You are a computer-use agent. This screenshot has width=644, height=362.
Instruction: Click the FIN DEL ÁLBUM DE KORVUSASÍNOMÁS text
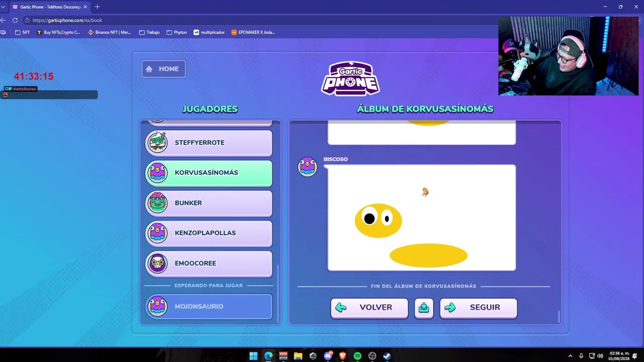coord(423,286)
